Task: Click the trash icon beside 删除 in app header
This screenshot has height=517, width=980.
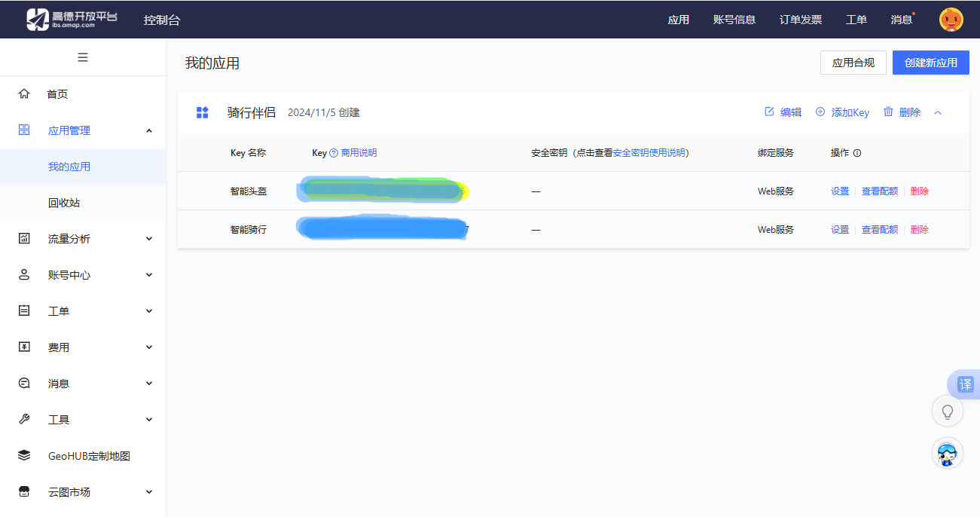Action: click(x=888, y=112)
